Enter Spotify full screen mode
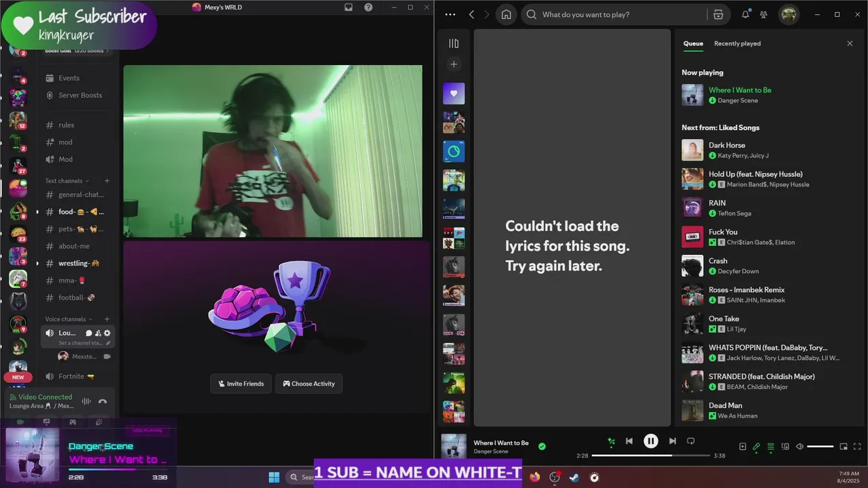Image resolution: width=868 pixels, height=488 pixels. [858, 447]
